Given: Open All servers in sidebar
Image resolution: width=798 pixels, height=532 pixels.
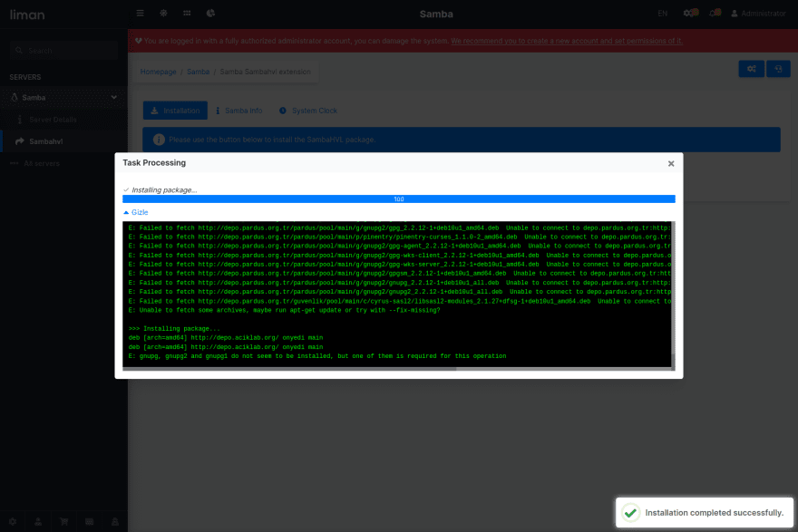Looking at the screenshot, I should (x=41, y=163).
